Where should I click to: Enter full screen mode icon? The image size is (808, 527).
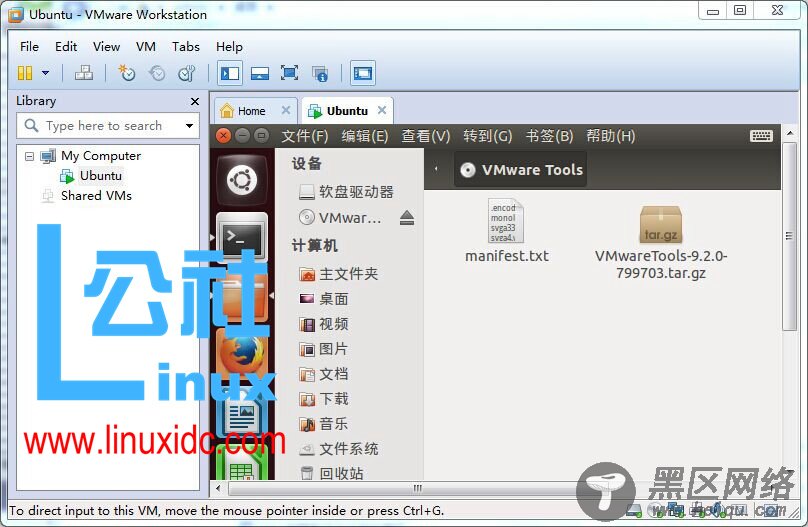(290, 73)
